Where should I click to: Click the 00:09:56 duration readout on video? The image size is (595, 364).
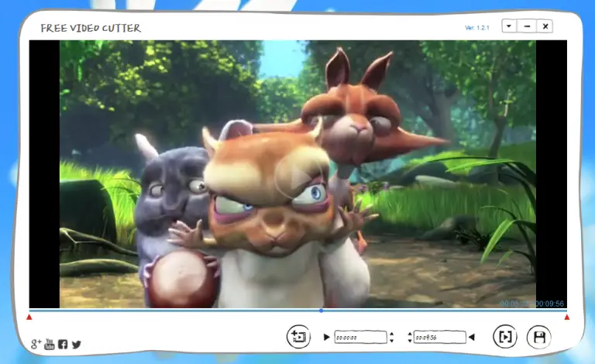click(549, 304)
